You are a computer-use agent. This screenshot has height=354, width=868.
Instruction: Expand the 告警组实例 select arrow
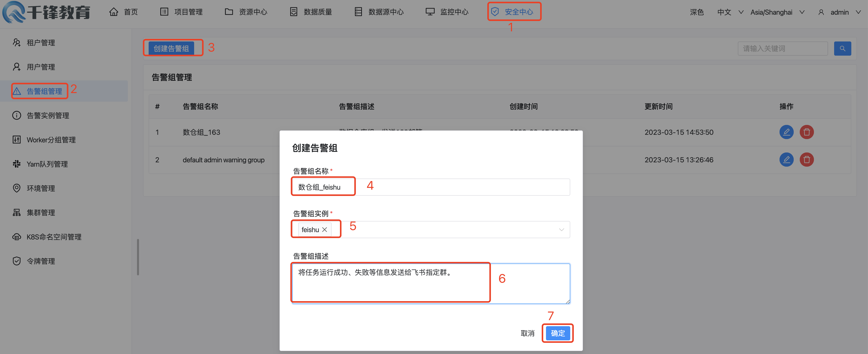click(561, 230)
